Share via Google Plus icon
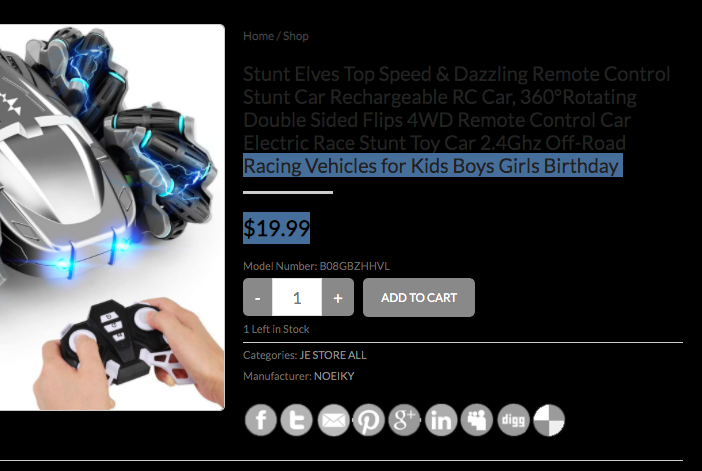 pos(404,420)
